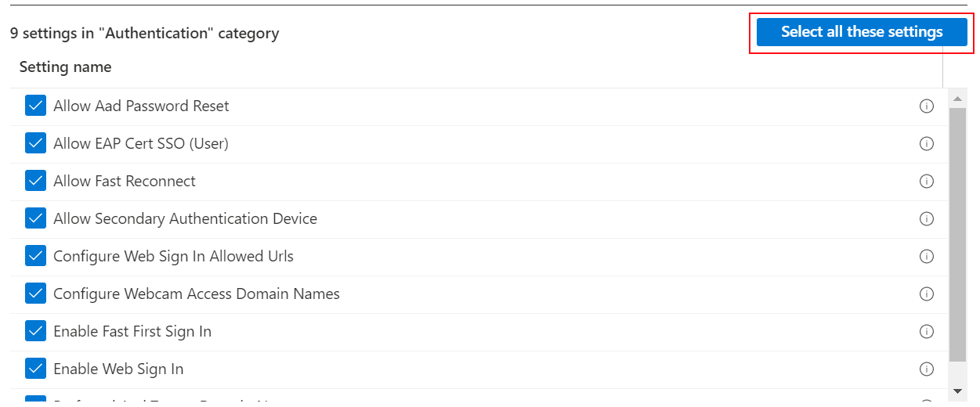Toggle Configure Web Sign In Allowed Urls checkbox

(36, 256)
